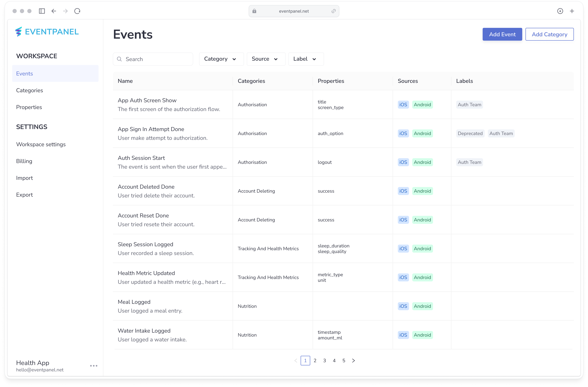The width and height of the screenshot is (588, 387).
Task: Click the Add Event button
Action: (502, 34)
